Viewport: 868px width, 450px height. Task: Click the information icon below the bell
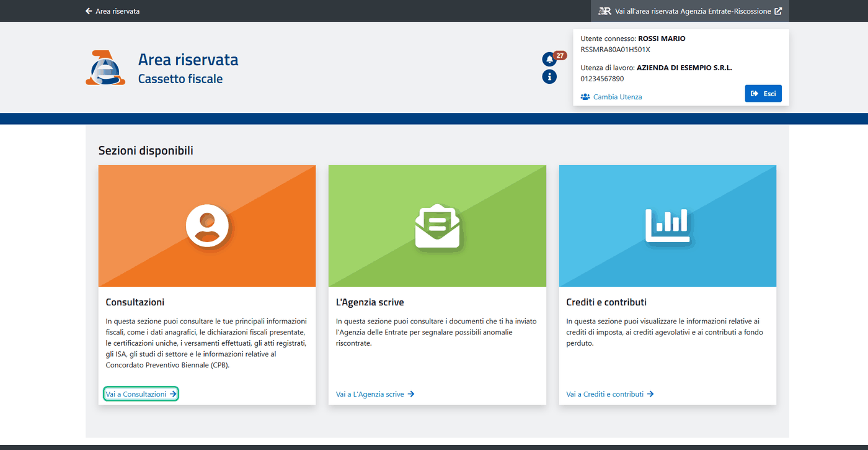click(549, 76)
